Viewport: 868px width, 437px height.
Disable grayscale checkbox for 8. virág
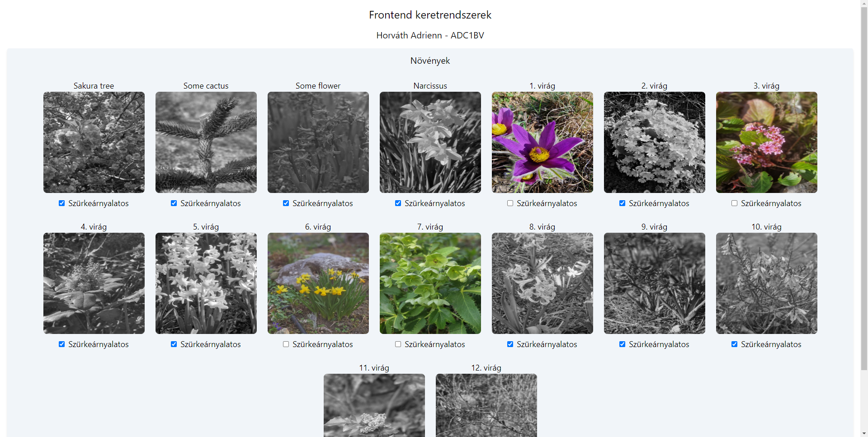point(510,344)
